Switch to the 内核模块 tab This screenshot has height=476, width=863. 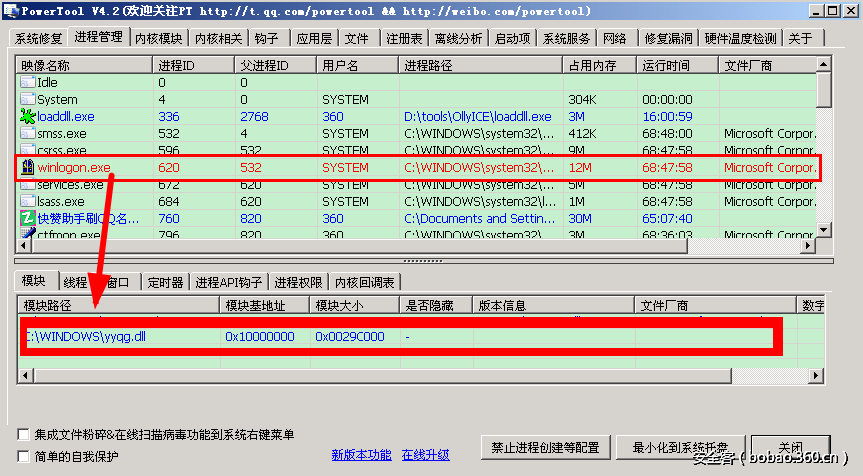pos(159,38)
